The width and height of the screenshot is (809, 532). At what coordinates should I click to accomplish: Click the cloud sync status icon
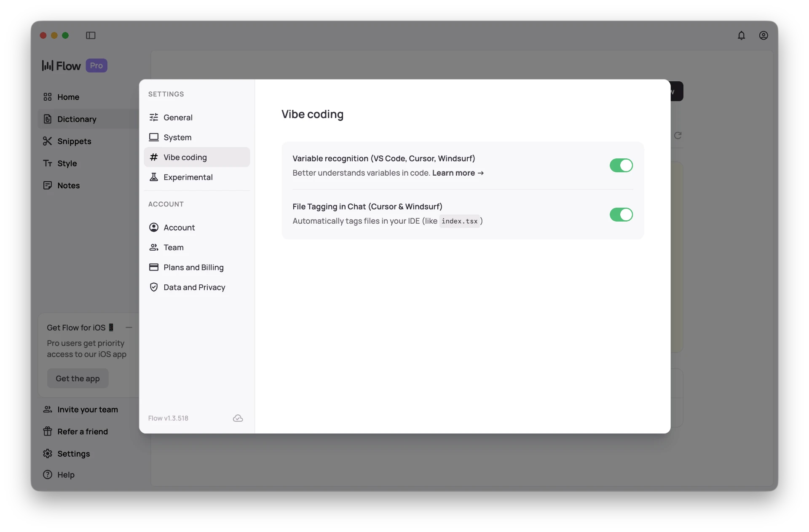[238, 418]
